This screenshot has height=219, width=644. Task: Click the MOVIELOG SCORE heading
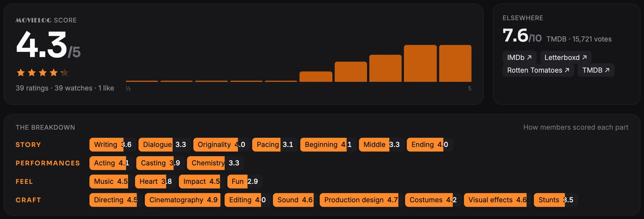point(46,20)
